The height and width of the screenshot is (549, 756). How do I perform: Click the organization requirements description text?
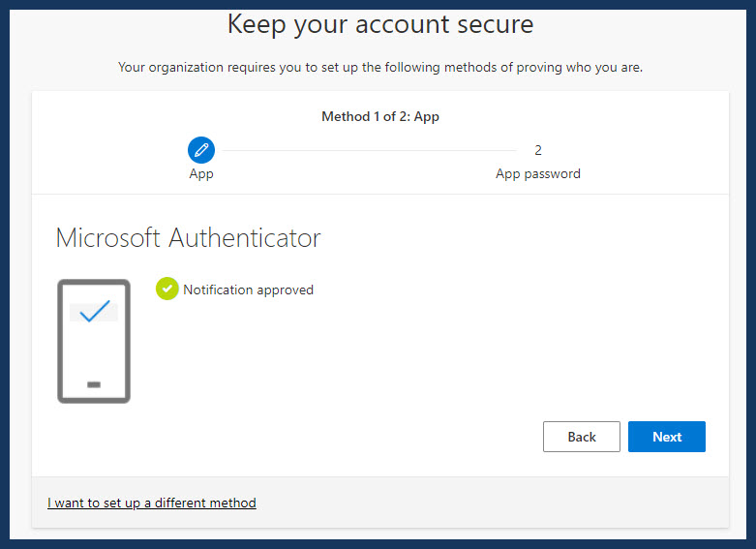tap(380, 67)
